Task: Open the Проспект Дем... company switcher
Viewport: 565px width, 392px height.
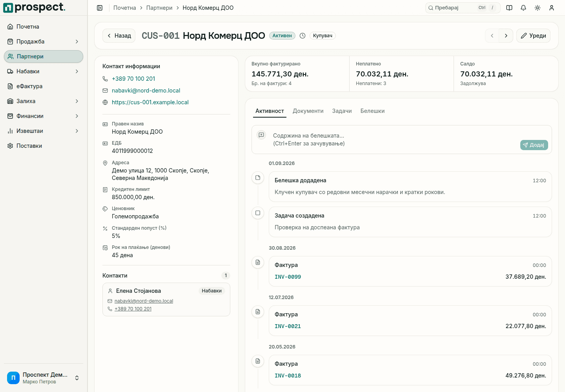Action: [x=44, y=378]
